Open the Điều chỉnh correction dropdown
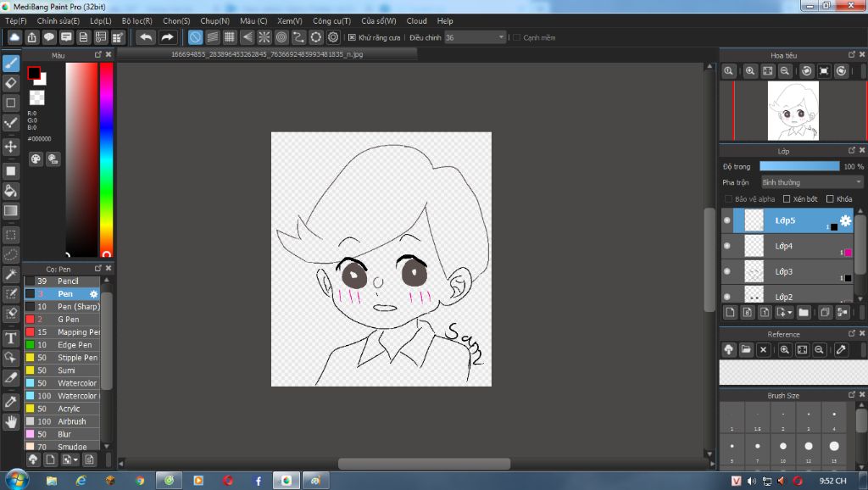Screen dimensions: 868x490 tap(476, 37)
